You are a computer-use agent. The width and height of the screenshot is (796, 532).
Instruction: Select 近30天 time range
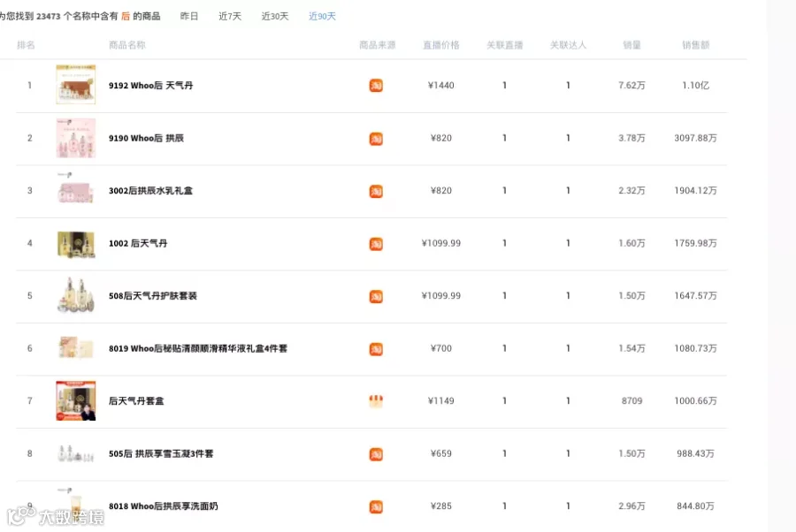point(275,16)
